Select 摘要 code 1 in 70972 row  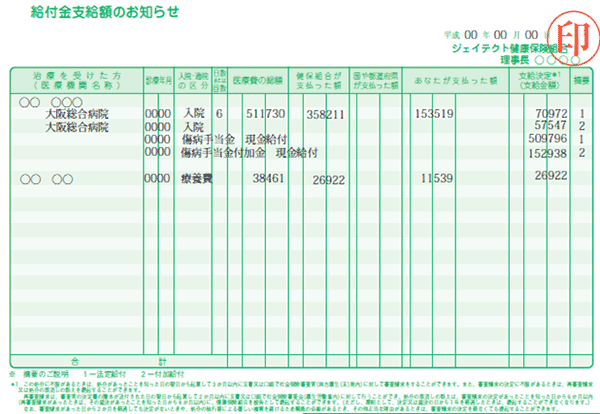(x=582, y=114)
